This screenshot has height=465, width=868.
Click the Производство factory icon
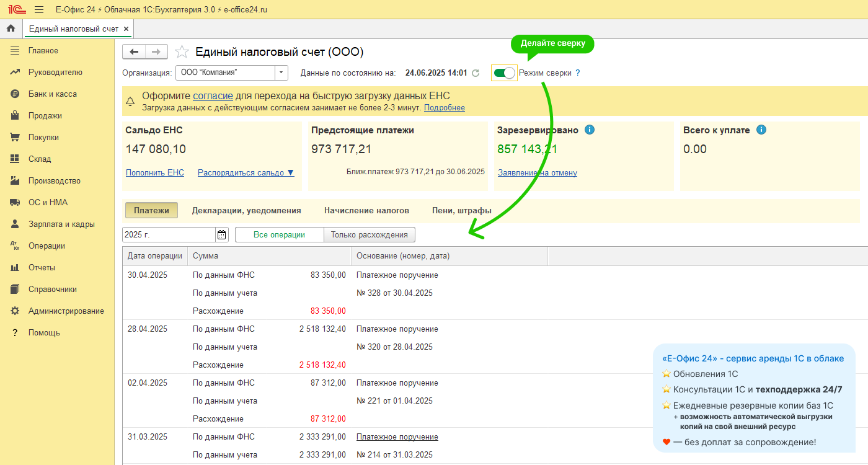click(x=15, y=181)
